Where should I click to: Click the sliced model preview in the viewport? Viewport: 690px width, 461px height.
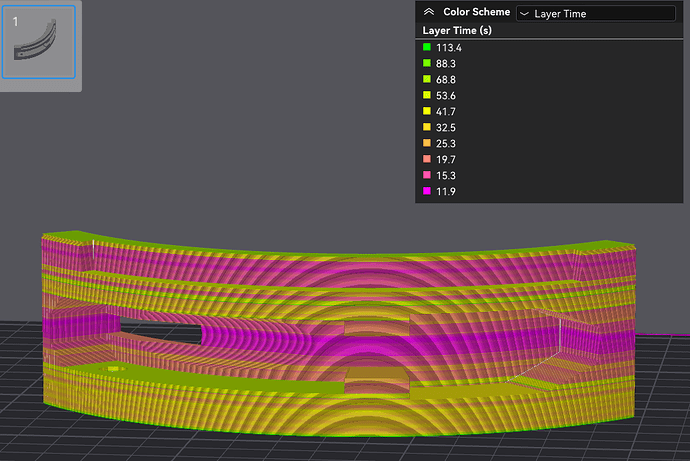[x=339, y=333]
